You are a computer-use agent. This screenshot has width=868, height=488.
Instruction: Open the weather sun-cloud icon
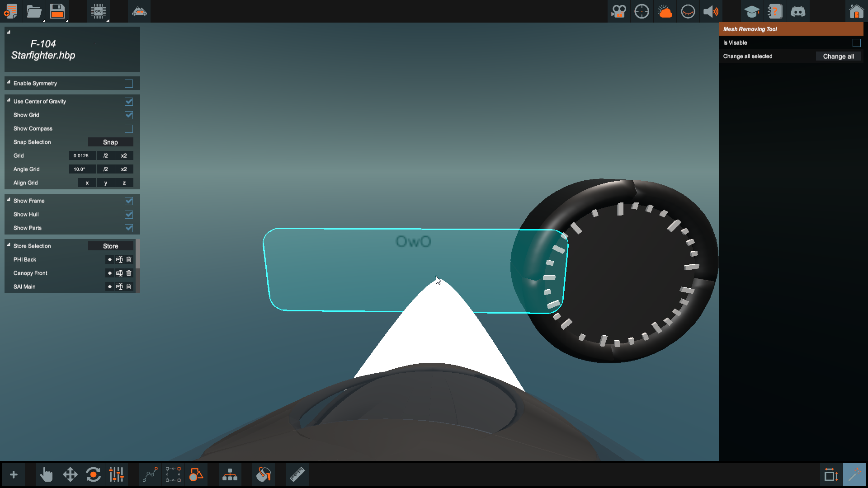[665, 11]
